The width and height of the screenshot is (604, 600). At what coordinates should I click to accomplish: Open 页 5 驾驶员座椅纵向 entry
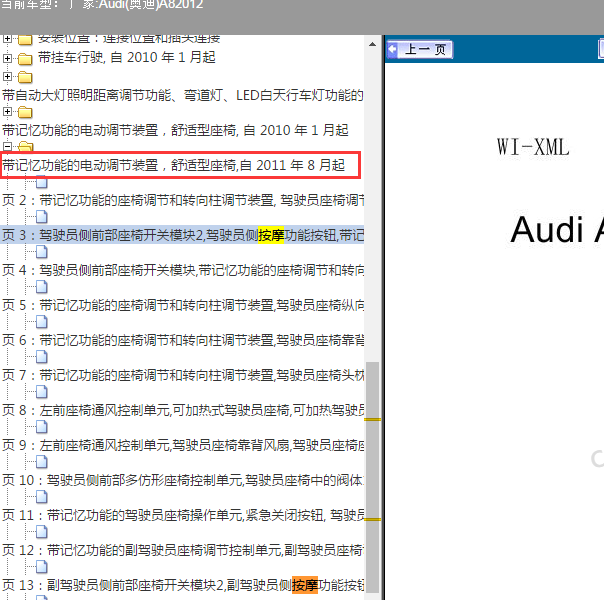[183, 305]
